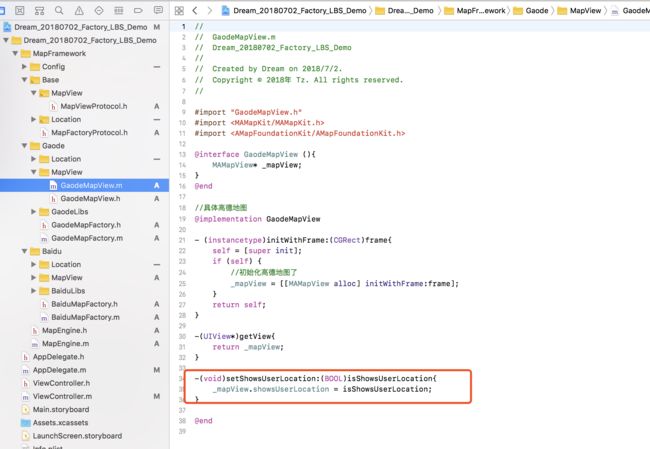
Task: Click the @implementation GaodeMapView line
Action: [257, 219]
